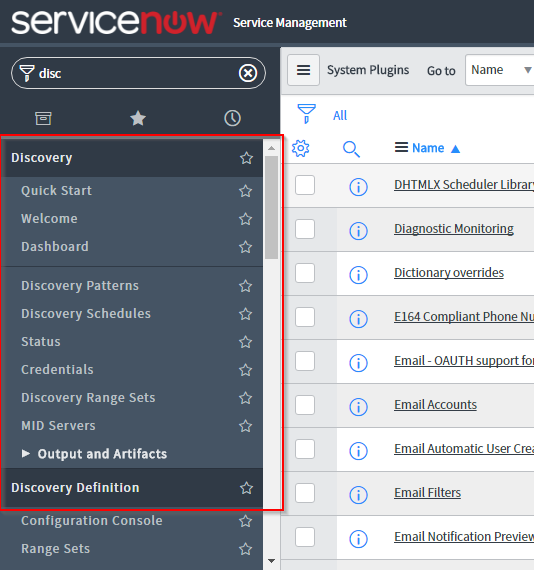The image size is (534, 570).
Task: Select the Email Filters checkbox
Action: tap(305, 493)
